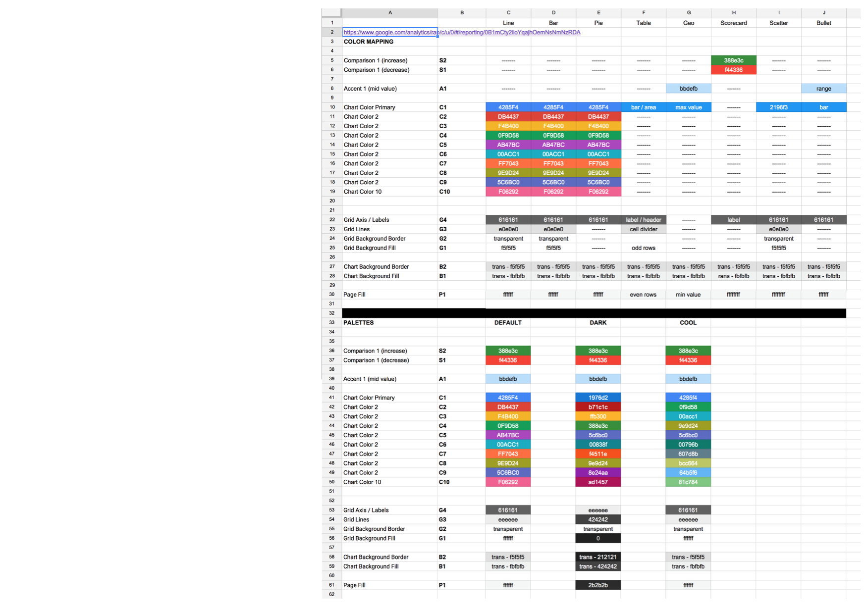
Task: Click the 00796b Cool palette swatch
Action: tap(688, 445)
